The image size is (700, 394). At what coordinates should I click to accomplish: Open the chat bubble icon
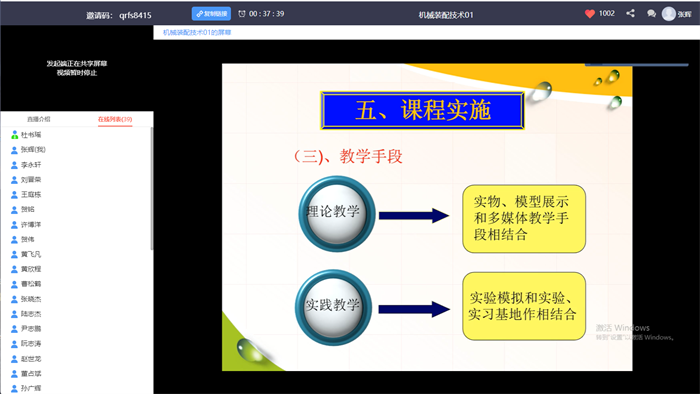[651, 14]
